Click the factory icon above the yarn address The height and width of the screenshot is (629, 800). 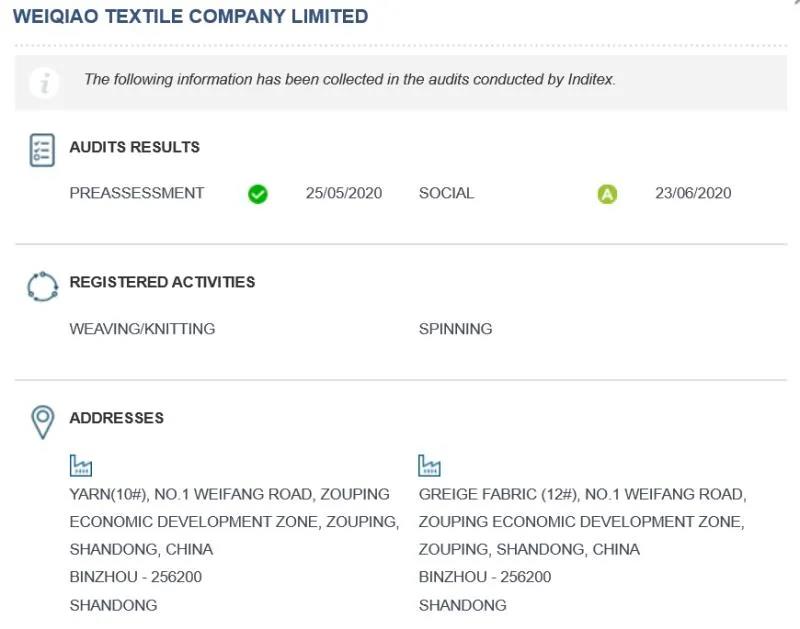(x=81, y=465)
